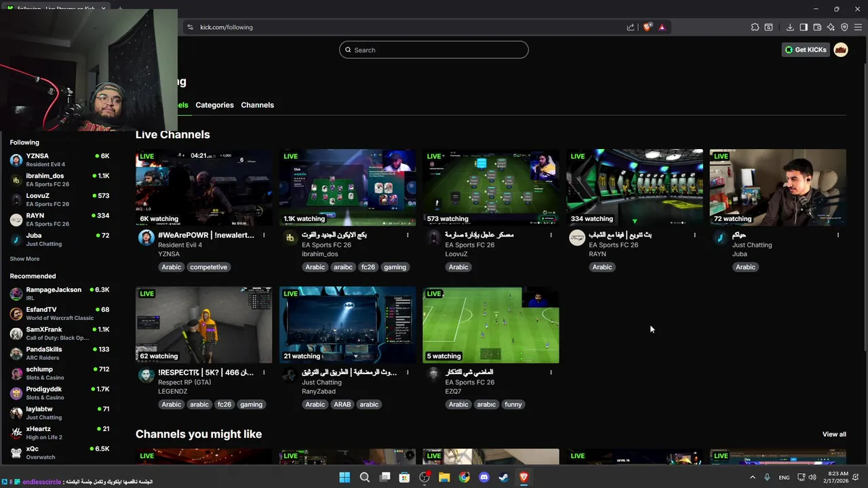This screenshot has height=488, width=868.
Task: Switch to the Channels tab
Action: pyautogui.click(x=257, y=105)
